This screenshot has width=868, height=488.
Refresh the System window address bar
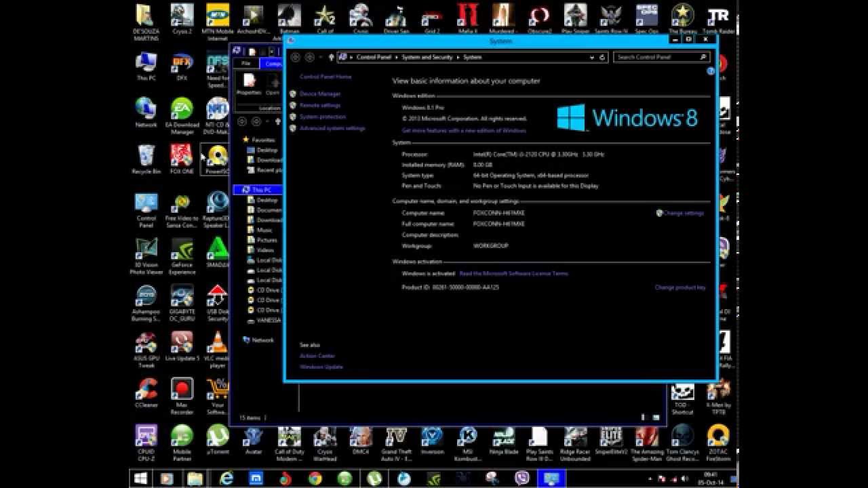pyautogui.click(x=602, y=58)
